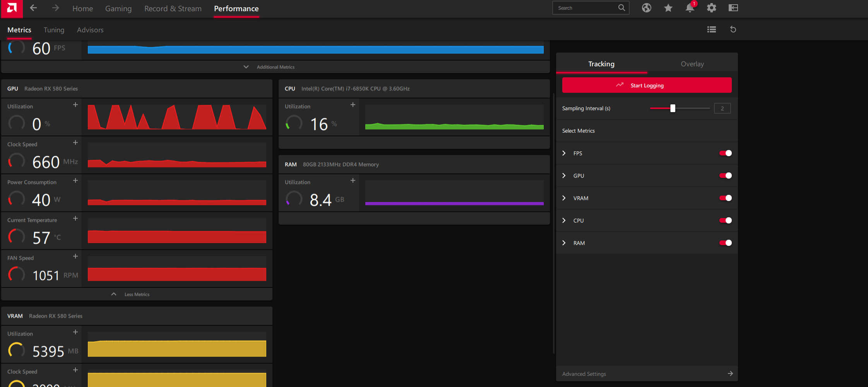Disable RAM metric tracking toggle
This screenshot has height=387, width=868.
coord(726,243)
